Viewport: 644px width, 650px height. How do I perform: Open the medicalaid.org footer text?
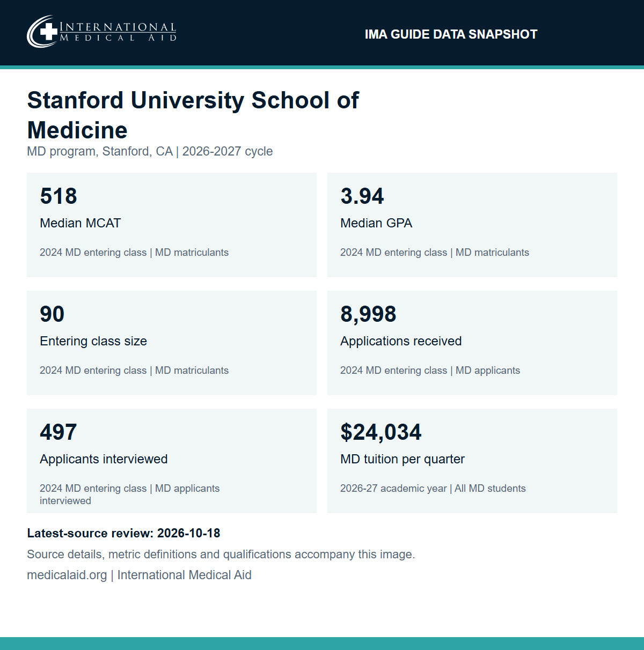point(139,575)
